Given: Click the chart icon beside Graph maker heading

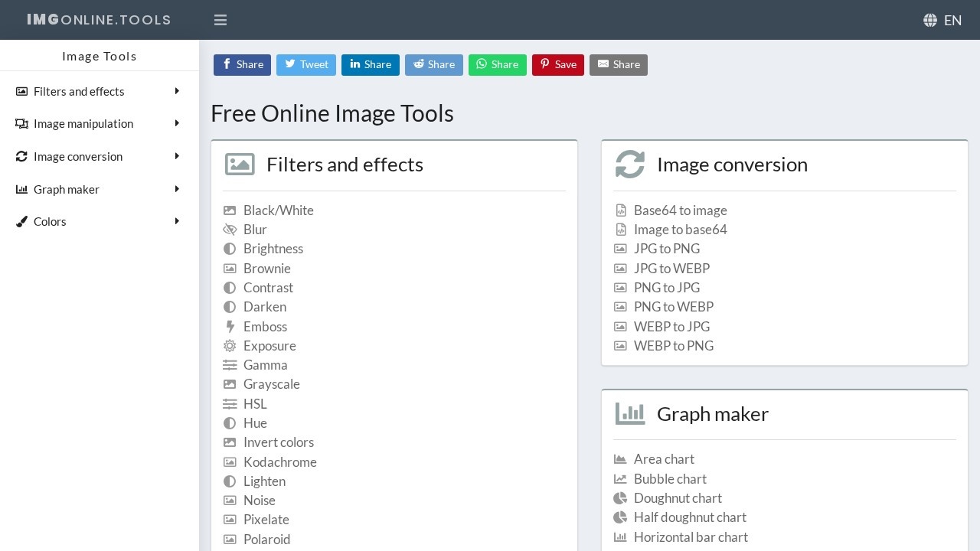Looking at the screenshot, I should point(630,413).
